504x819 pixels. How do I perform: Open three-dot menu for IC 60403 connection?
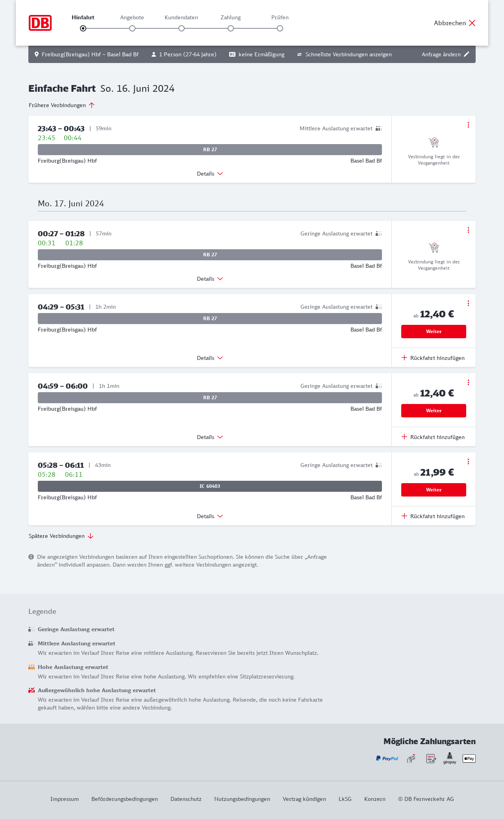(468, 461)
